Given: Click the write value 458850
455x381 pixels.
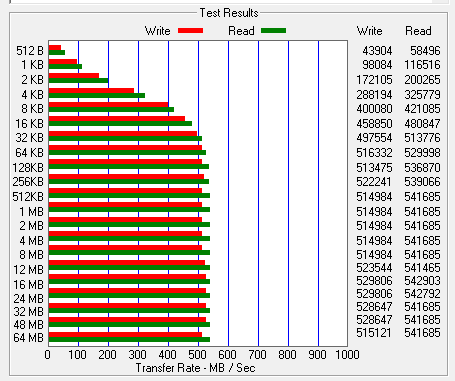Looking at the screenshot, I should click(x=374, y=124).
